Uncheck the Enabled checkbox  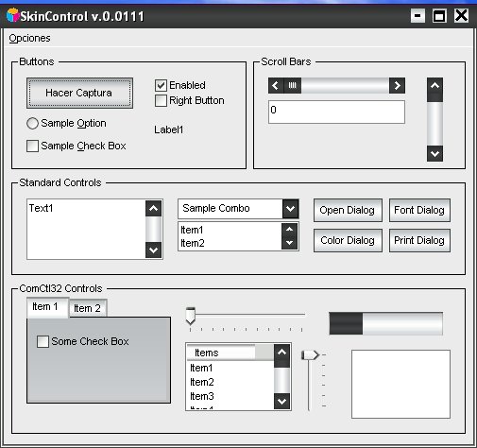click(161, 85)
